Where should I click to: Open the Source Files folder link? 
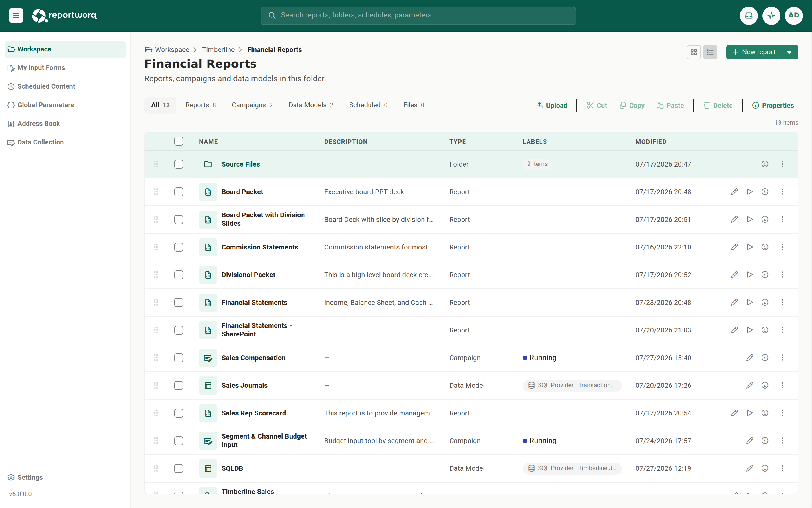[240, 164]
